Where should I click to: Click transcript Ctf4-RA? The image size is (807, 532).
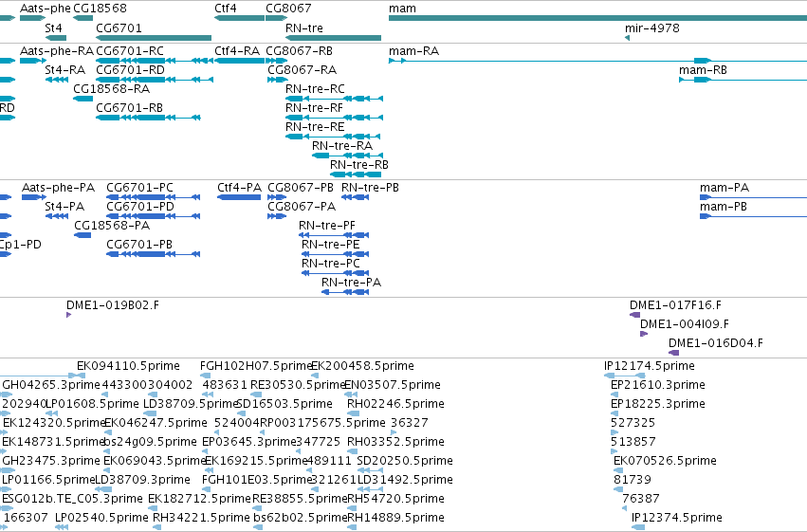239,61
